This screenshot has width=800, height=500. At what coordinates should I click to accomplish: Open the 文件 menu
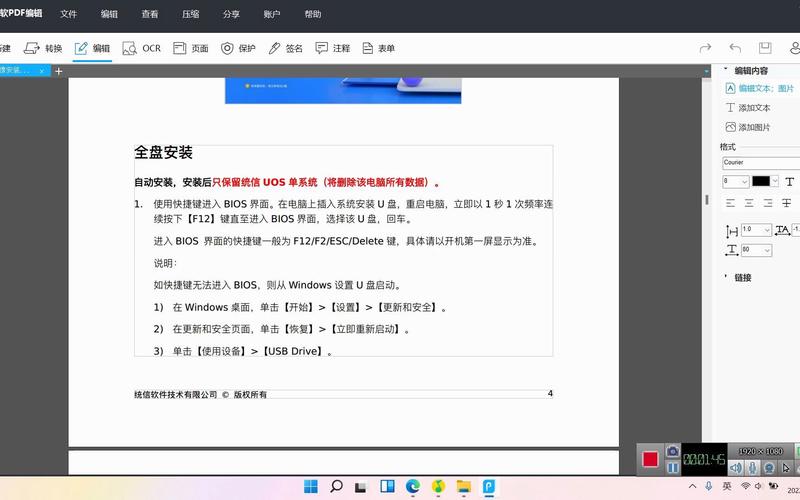click(68, 14)
